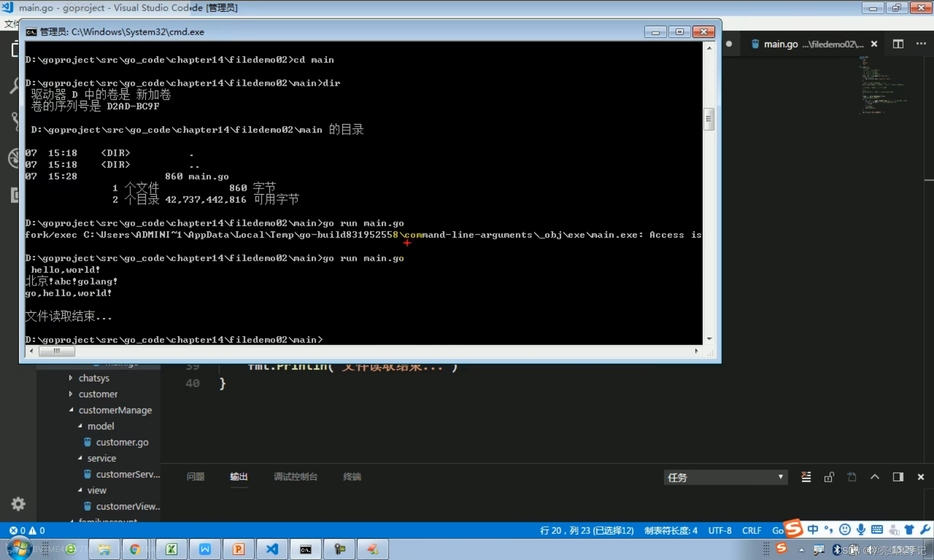Screen dimensions: 934x560
Task: Close the main.go editor tab
Action: click(874, 44)
